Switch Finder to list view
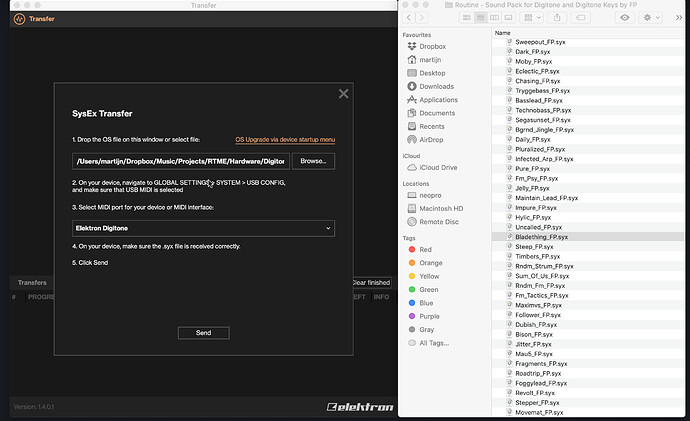The height and width of the screenshot is (421, 690). pos(481,18)
